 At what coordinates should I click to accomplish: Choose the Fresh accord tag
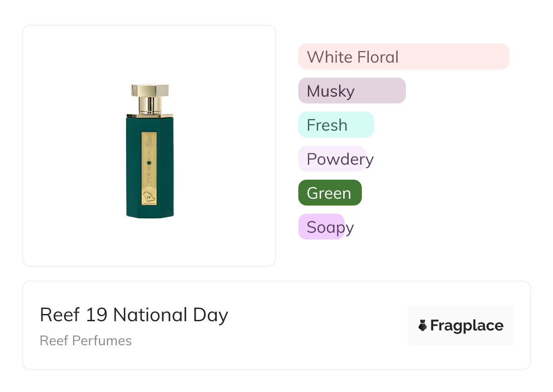[336, 125]
